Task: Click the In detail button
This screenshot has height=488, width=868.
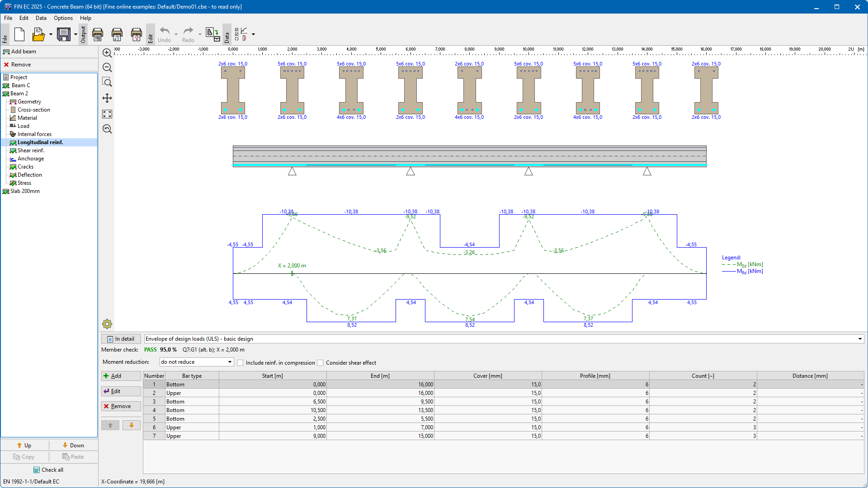Action: point(121,339)
